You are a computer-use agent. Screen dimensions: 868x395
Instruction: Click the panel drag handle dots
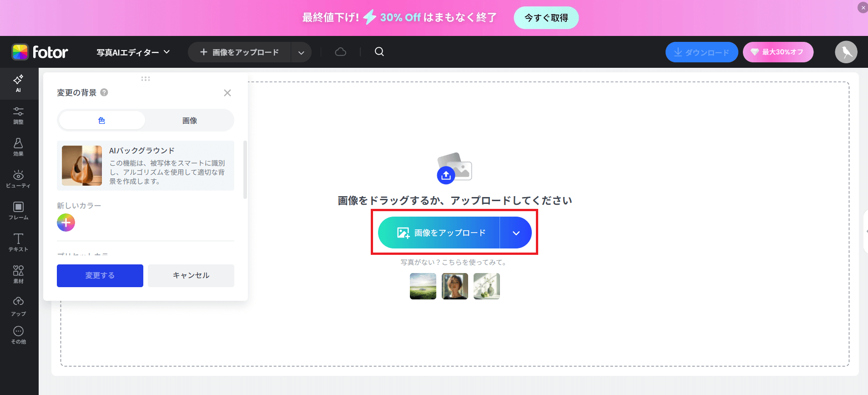(146, 79)
